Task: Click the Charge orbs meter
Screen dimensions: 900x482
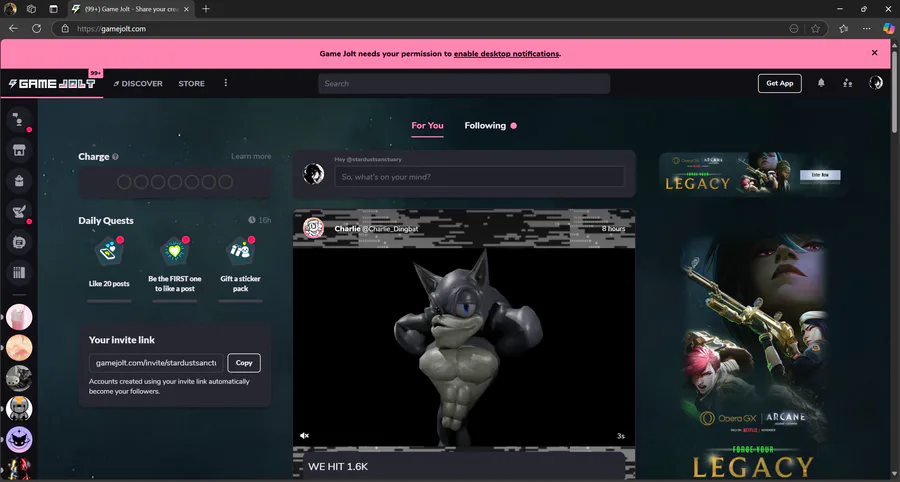Action: tap(174, 182)
